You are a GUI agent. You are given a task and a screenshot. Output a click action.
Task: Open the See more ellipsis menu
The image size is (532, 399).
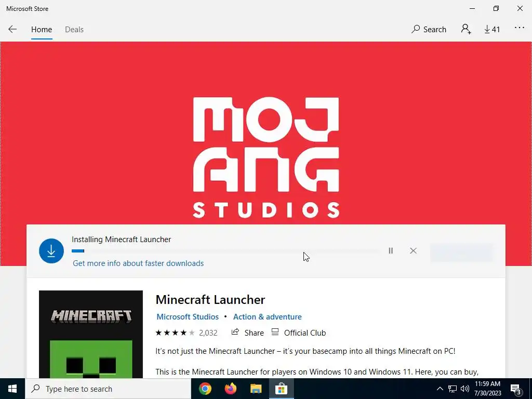(520, 28)
